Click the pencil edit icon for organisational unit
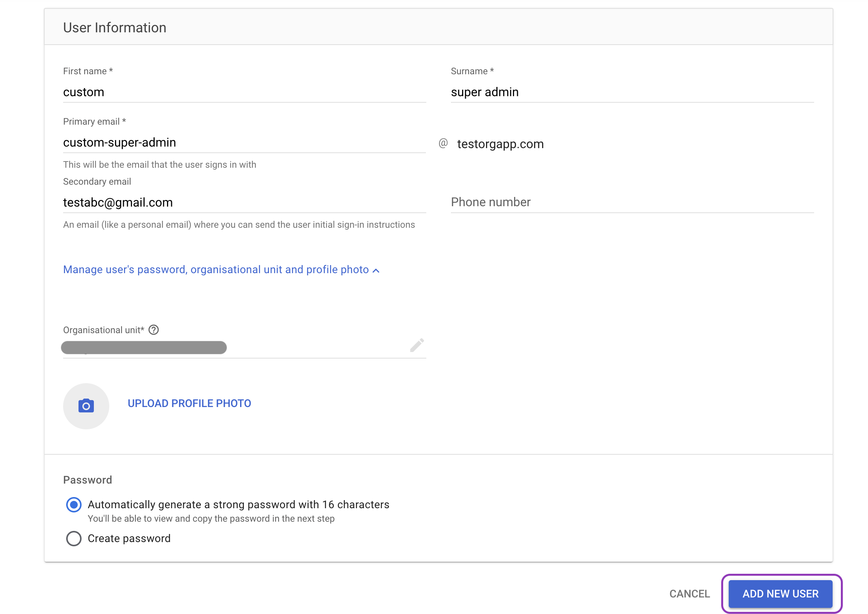Image resolution: width=868 pixels, height=614 pixels. point(417,345)
